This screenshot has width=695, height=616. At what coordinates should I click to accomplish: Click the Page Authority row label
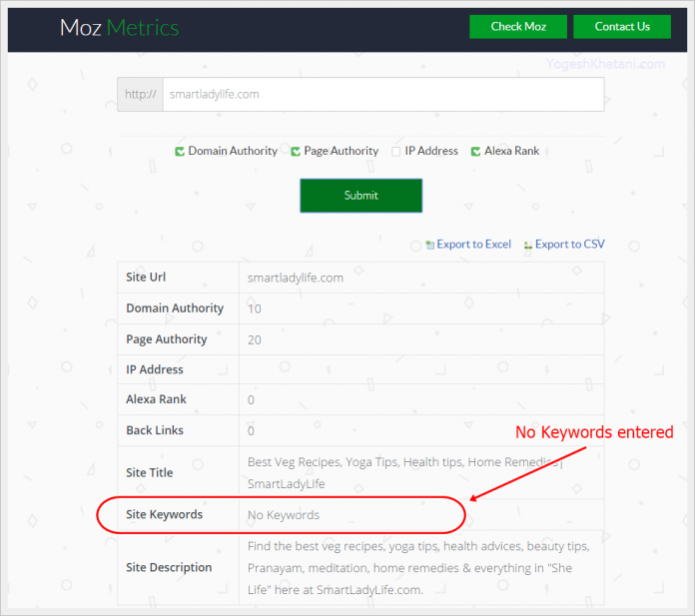click(167, 339)
